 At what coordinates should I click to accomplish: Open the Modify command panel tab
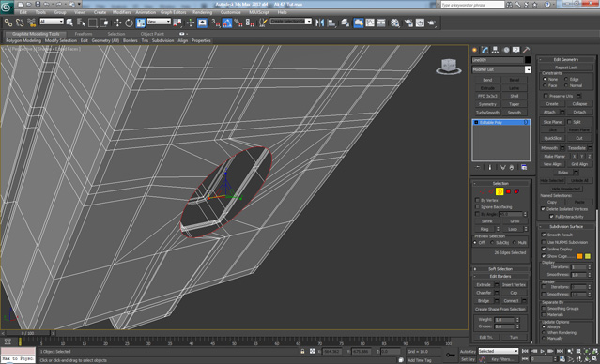pyautogui.click(x=485, y=50)
